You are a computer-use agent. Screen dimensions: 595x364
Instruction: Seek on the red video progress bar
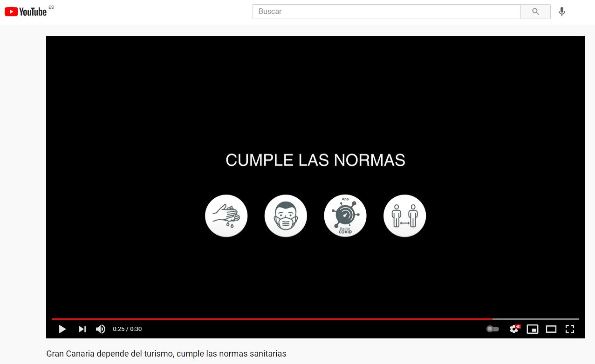[x=272, y=319]
